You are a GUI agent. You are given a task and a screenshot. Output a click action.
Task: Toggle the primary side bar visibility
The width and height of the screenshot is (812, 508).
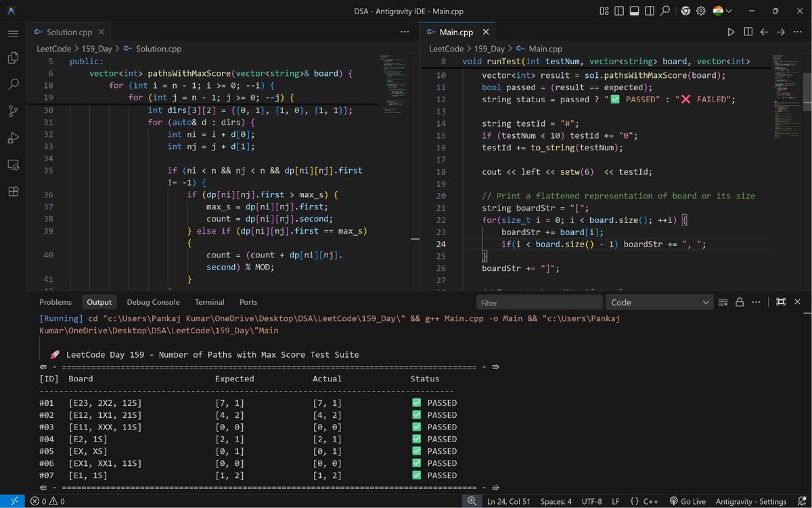point(619,11)
